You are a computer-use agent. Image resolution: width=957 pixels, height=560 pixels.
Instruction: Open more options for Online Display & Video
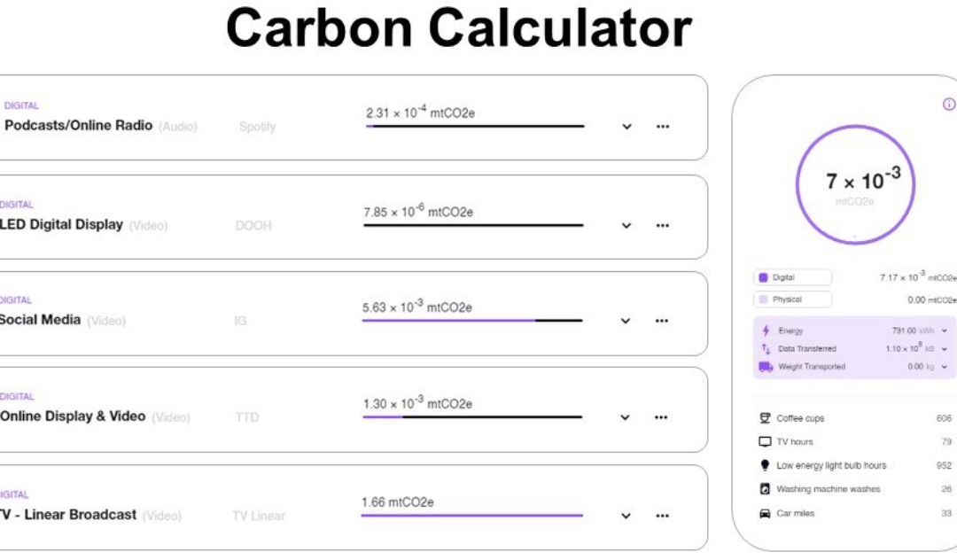click(x=661, y=418)
